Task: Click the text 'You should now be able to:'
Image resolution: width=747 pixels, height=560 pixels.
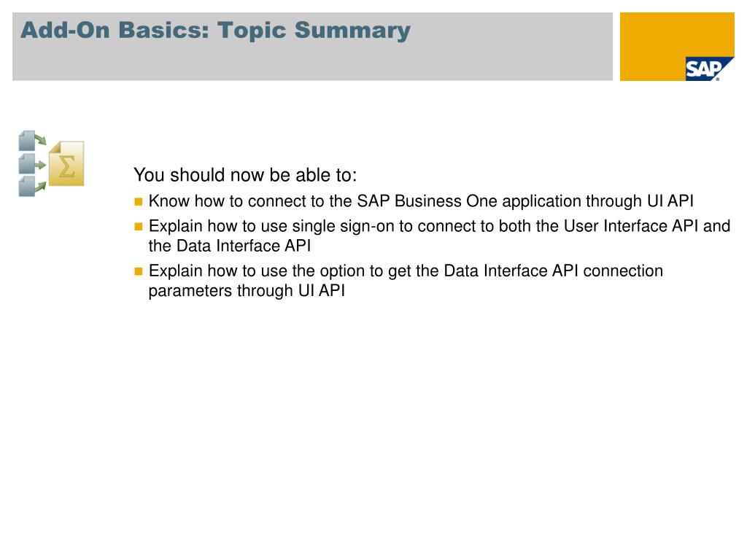Action: (245, 175)
